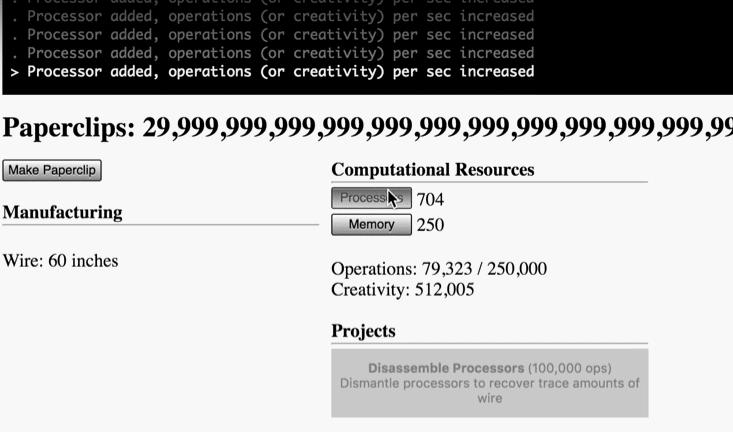Image resolution: width=733 pixels, height=432 pixels.
Task: Select the Disassemble Processors project
Action: [x=489, y=381]
